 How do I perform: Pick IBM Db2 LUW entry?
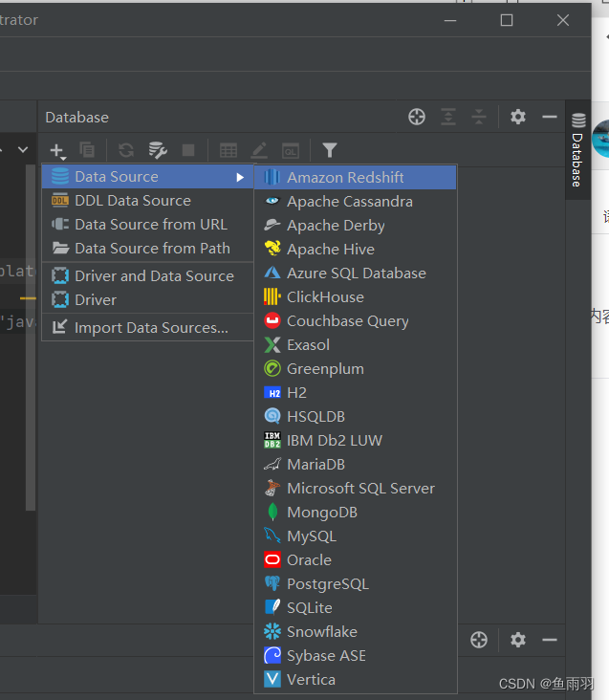(356, 441)
